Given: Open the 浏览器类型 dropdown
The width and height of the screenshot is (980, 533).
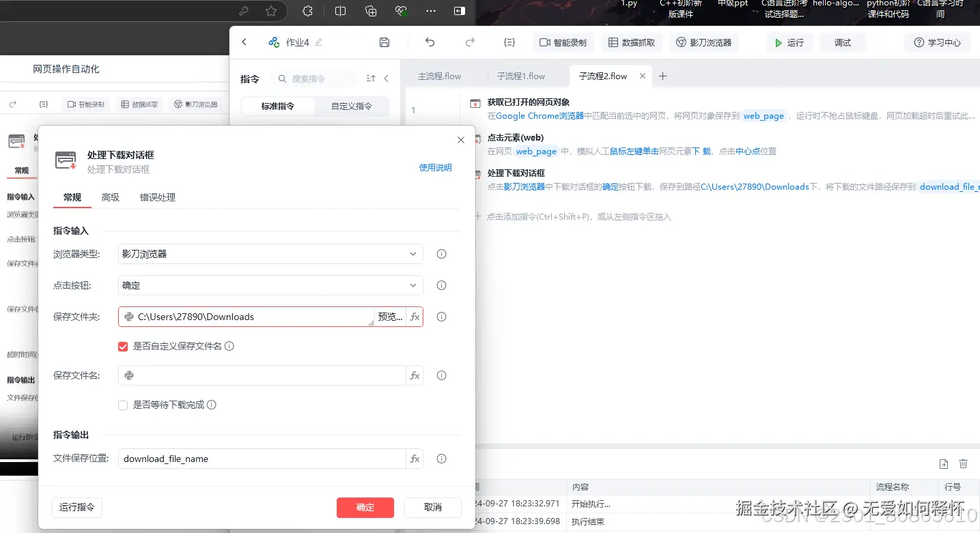Looking at the screenshot, I should click(413, 254).
